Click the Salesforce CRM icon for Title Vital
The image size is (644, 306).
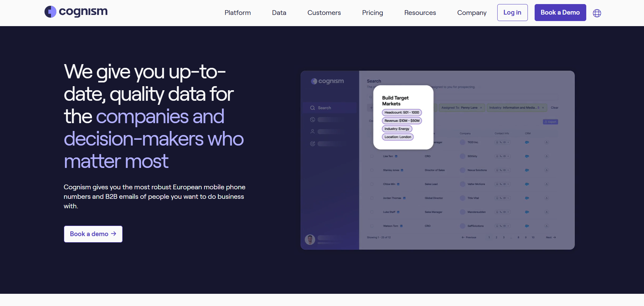click(x=527, y=198)
